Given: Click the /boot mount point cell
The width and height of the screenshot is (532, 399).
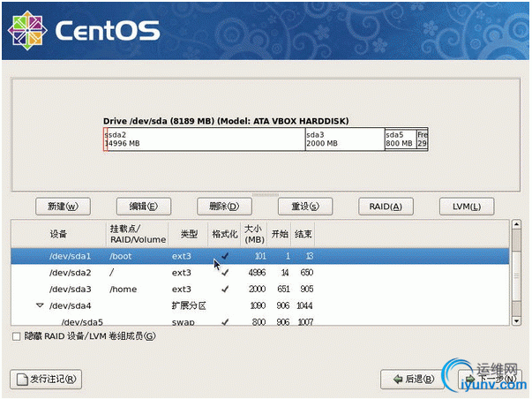Looking at the screenshot, I should point(121,256).
